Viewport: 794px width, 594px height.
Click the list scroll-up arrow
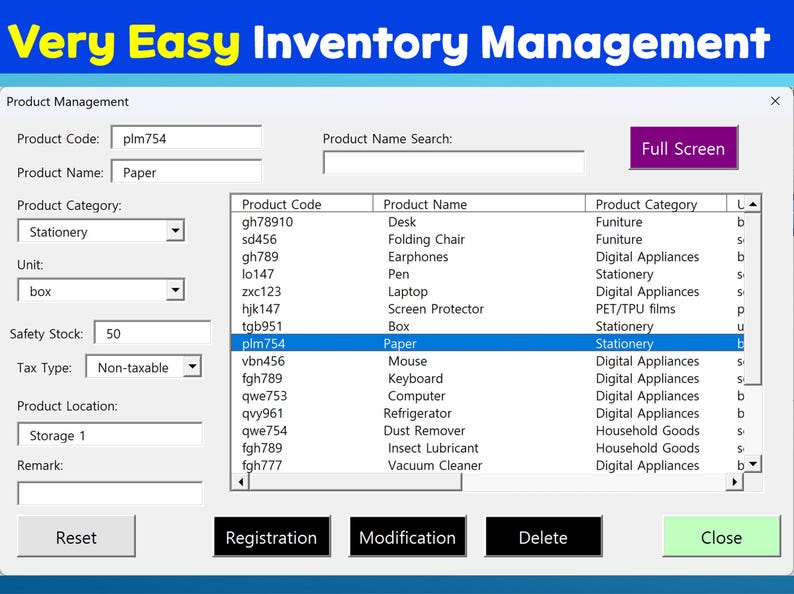point(752,204)
